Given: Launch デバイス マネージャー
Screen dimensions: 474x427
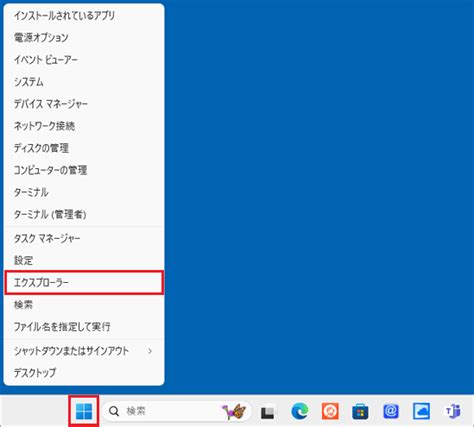Looking at the screenshot, I should click(84, 104).
